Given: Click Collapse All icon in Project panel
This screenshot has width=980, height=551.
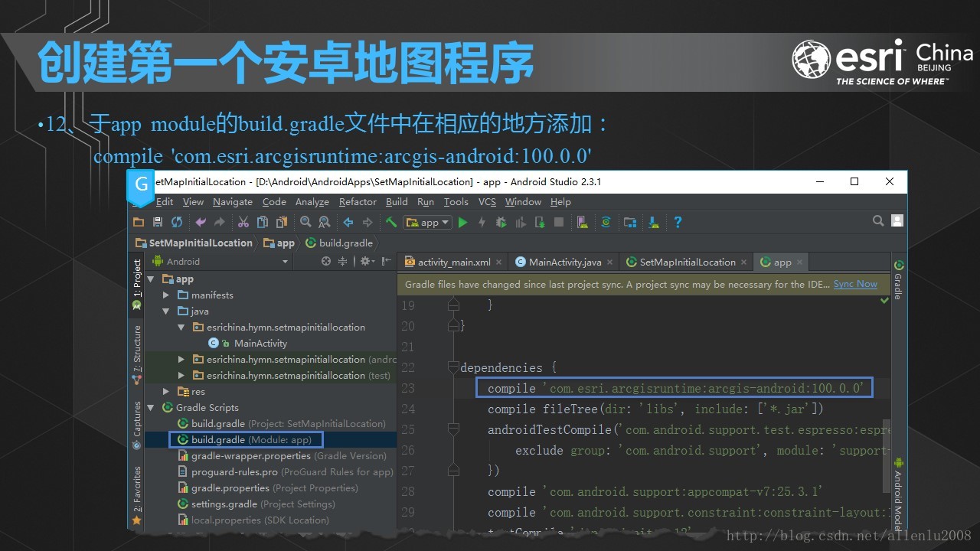Looking at the screenshot, I should pyautogui.click(x=343, y=262).
